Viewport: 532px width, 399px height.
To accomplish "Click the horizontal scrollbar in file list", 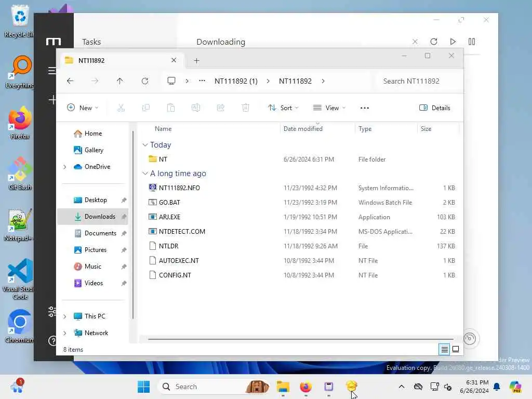I will 300,339.
